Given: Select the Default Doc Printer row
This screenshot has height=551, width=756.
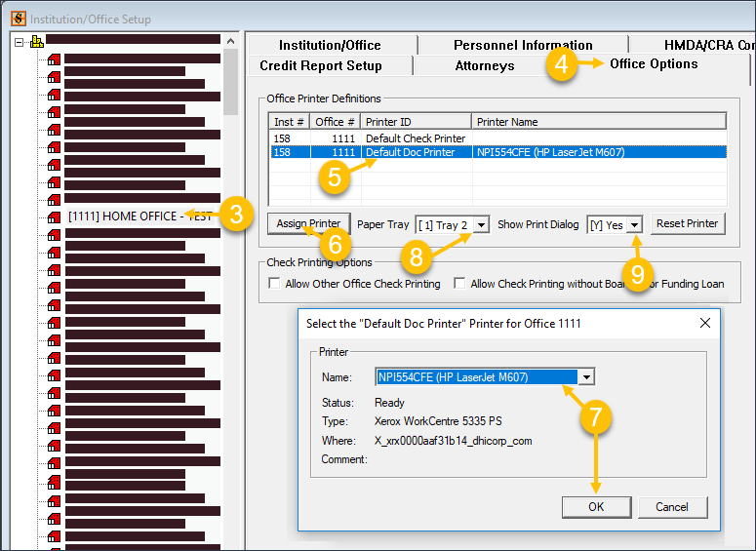Looking at the screenshot, I should click(x=497, y=152).
